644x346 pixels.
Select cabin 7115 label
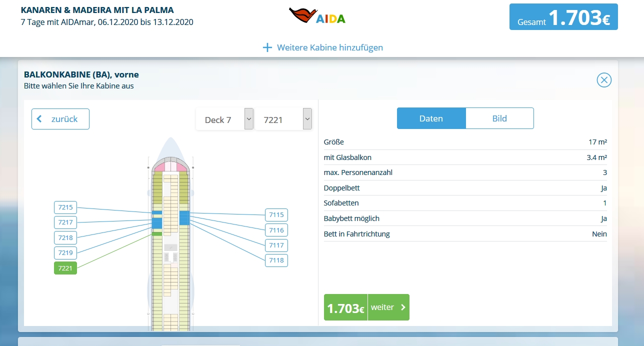(x=276, y=215)
